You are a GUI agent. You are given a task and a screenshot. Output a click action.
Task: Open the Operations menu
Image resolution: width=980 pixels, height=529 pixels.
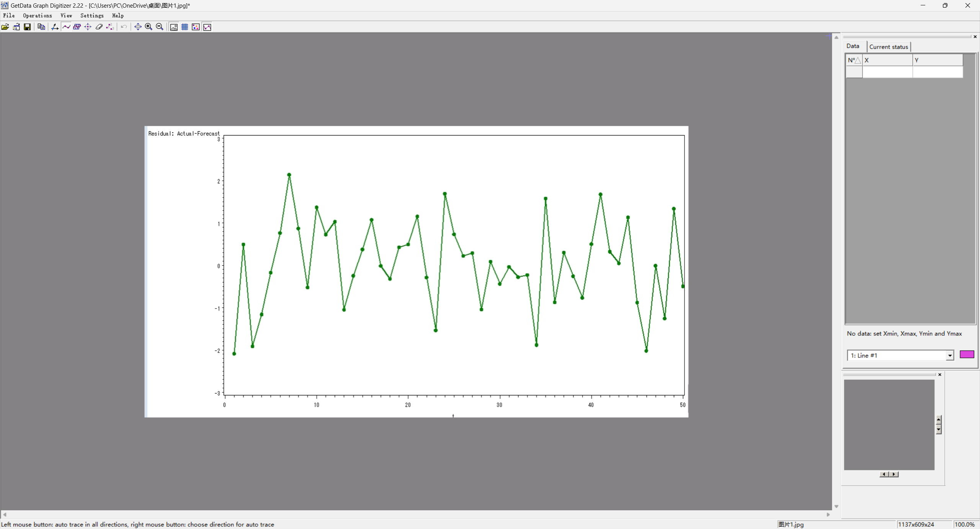click(37, 16)
